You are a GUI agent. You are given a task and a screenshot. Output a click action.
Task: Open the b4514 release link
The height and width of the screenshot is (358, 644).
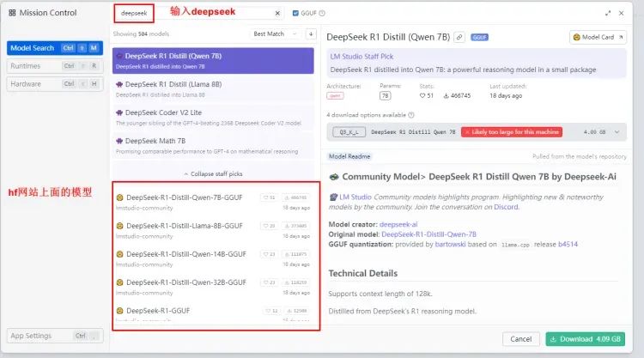click(x=568, y=245)
